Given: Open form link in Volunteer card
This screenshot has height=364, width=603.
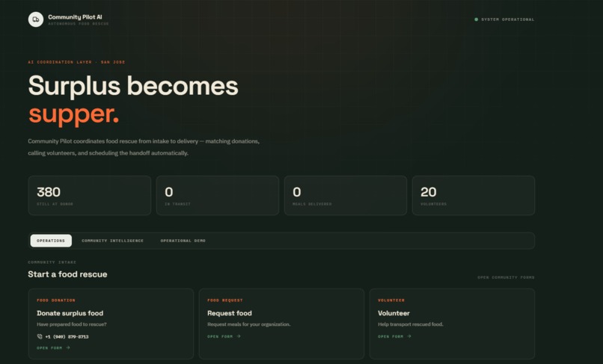Looking at the screenshot, I should (394, 336).
